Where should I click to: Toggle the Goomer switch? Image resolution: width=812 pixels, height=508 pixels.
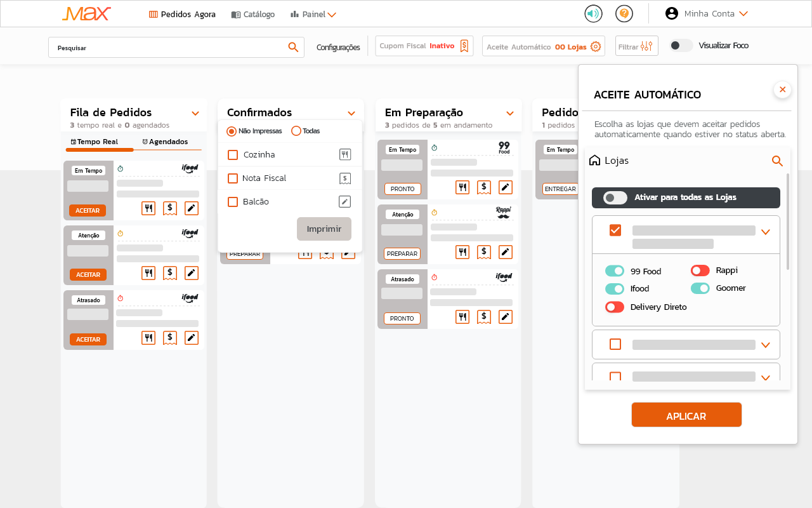[700, 288]
